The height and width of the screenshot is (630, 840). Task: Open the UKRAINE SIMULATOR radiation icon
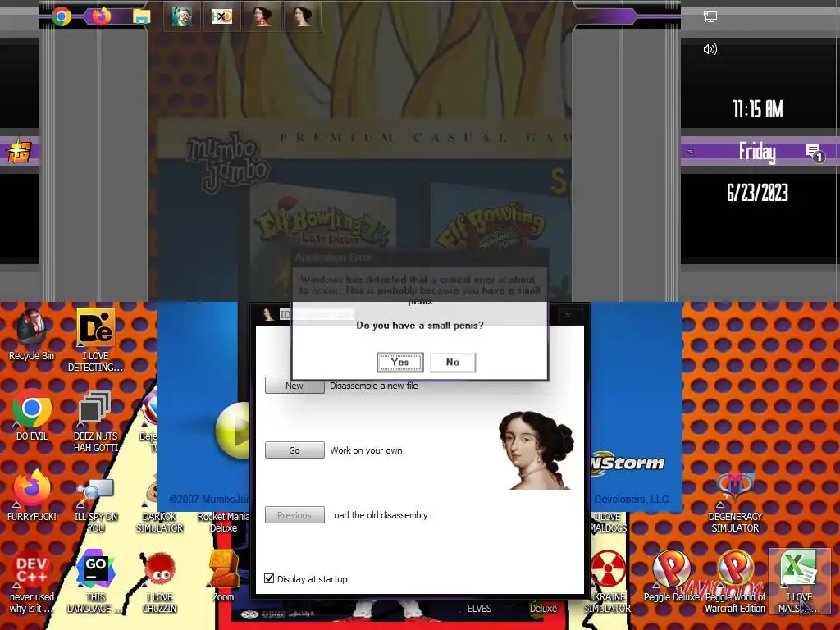click(608, 582)
